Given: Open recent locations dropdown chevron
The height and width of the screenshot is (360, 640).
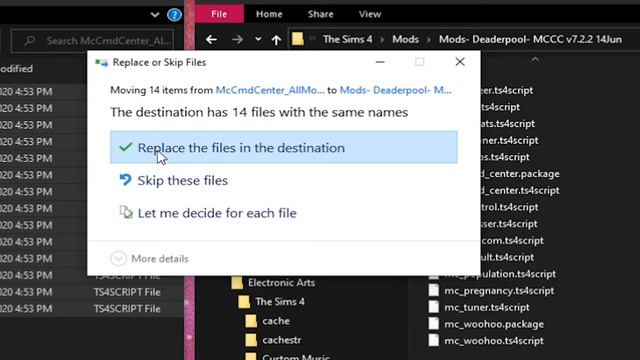Looking at the screenshot, I should pyautogui.click(x=258, y=39).
